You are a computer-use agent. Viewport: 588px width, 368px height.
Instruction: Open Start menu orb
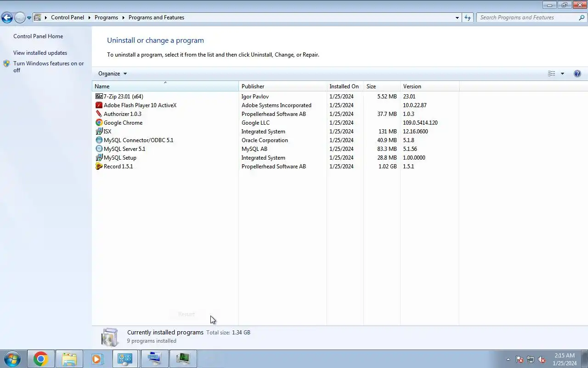point(12,359)
